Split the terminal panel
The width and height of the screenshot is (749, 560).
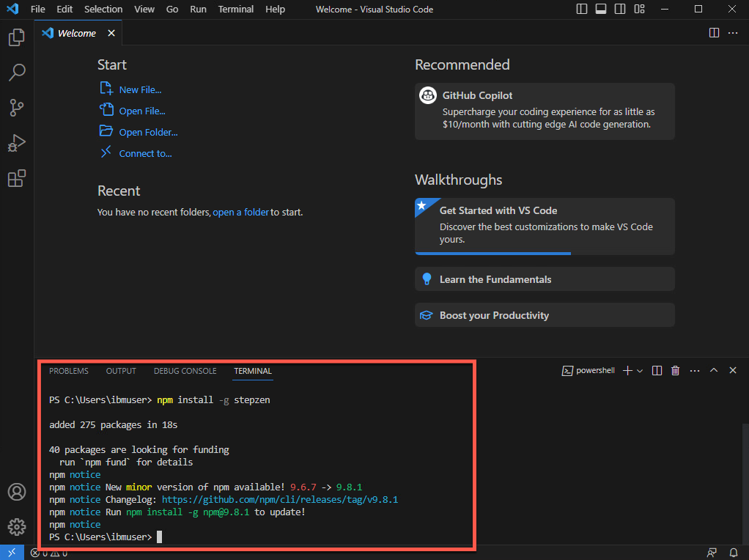657,371
